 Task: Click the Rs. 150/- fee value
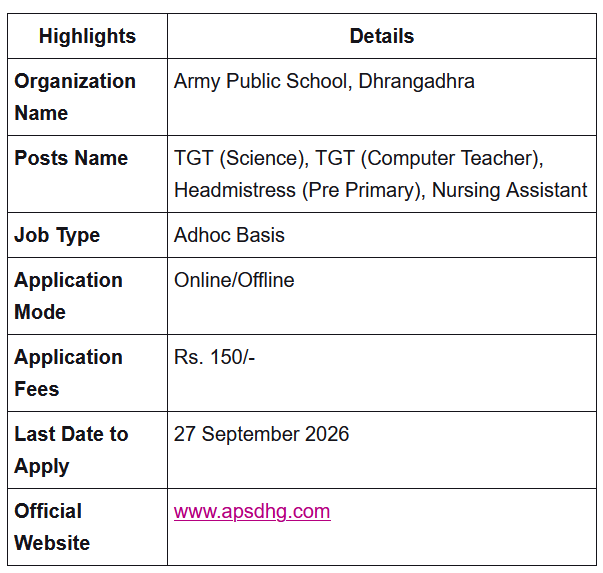214,357
